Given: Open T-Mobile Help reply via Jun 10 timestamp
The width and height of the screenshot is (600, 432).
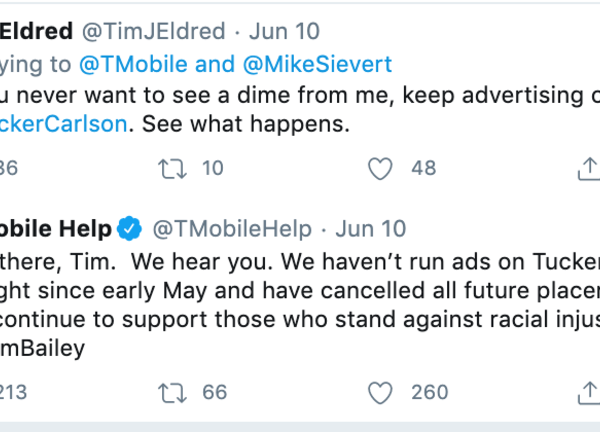Looking at the screenshot, I should pyautogui.click(x=371, y=229).
